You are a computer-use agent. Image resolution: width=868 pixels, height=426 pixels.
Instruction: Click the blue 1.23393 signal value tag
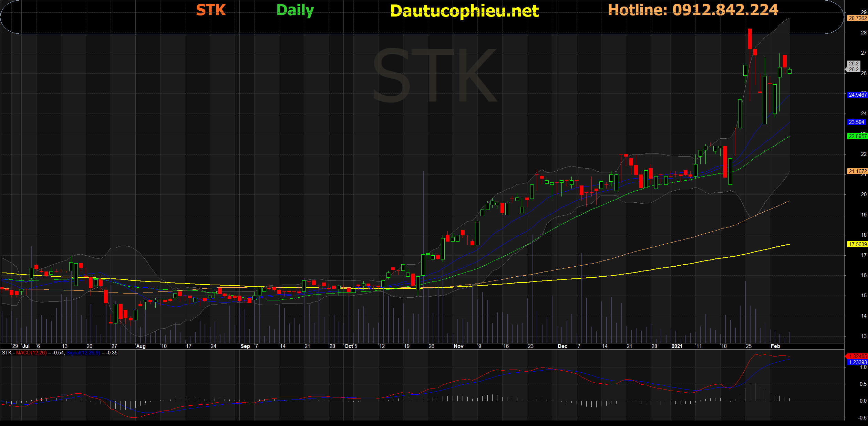857,362
